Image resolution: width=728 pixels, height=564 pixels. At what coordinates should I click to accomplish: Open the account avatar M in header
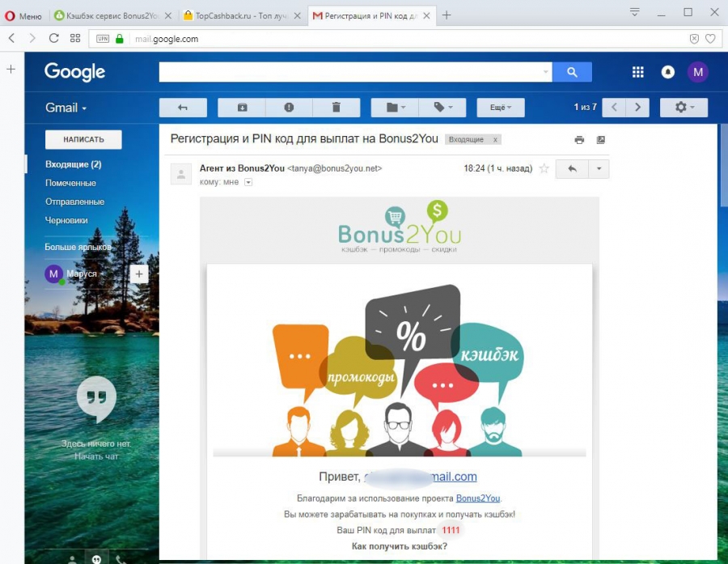click(698, 72)
